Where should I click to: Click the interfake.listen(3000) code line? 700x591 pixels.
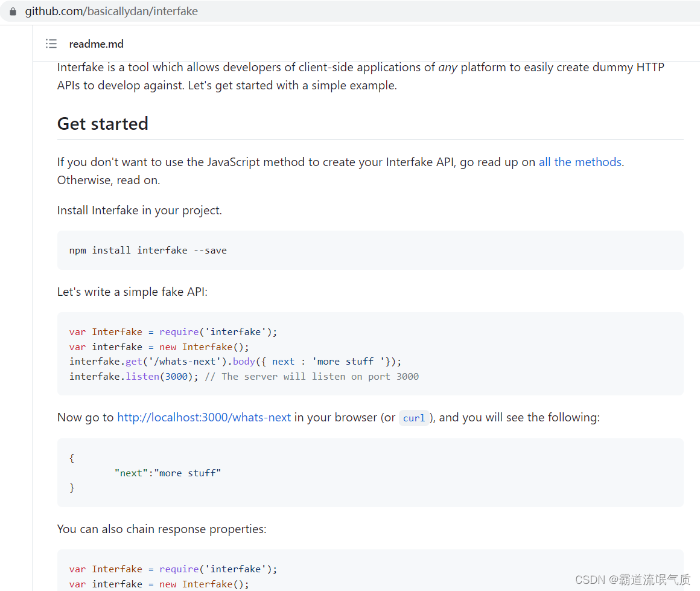tap(244, 377)
